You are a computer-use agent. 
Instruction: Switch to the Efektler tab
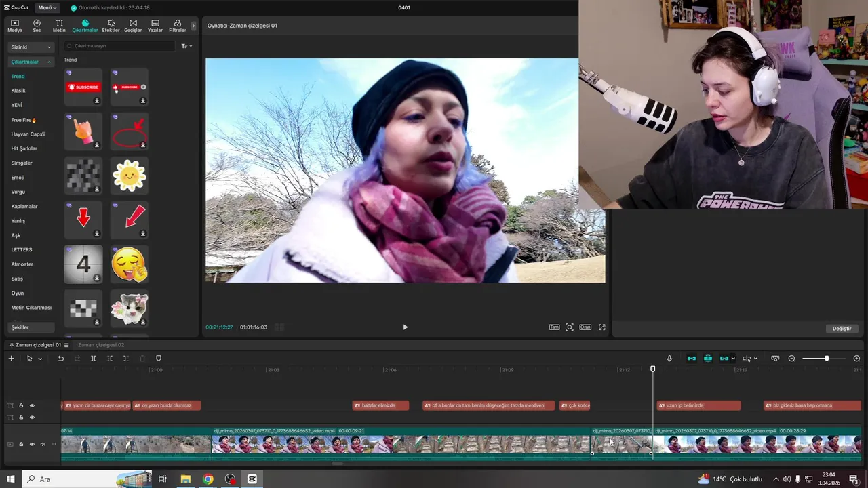pyautogui.click(x=111, y=26)
